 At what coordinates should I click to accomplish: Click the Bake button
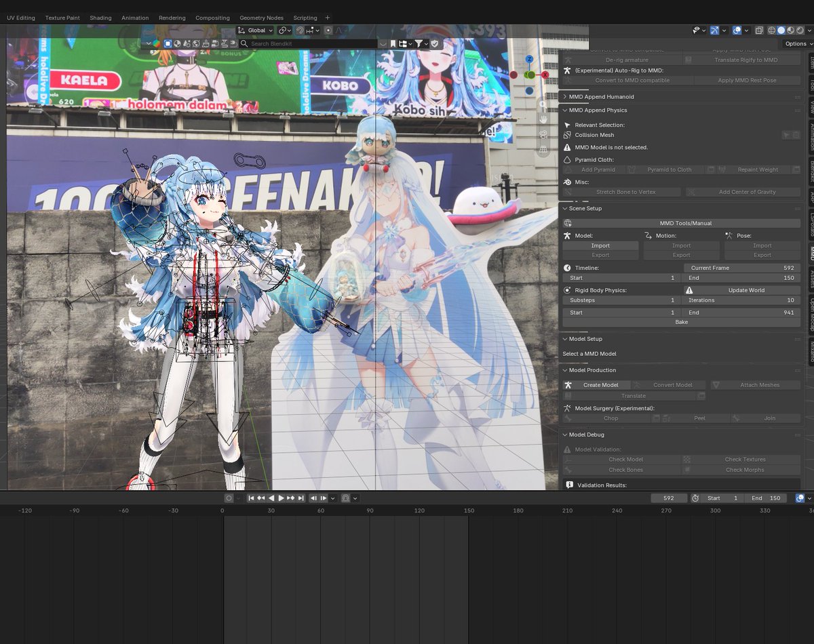pyautogui.click(x=682, y=322)
